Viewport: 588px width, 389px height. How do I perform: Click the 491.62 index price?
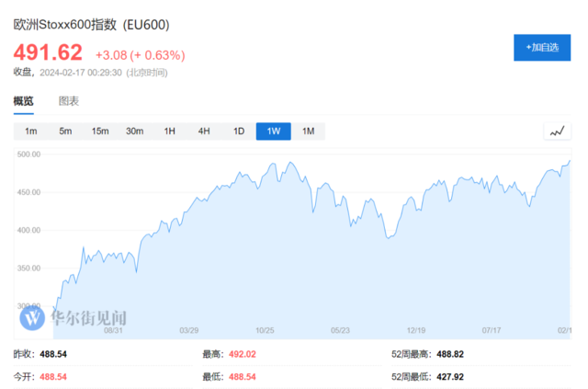(x=48, y=52)
